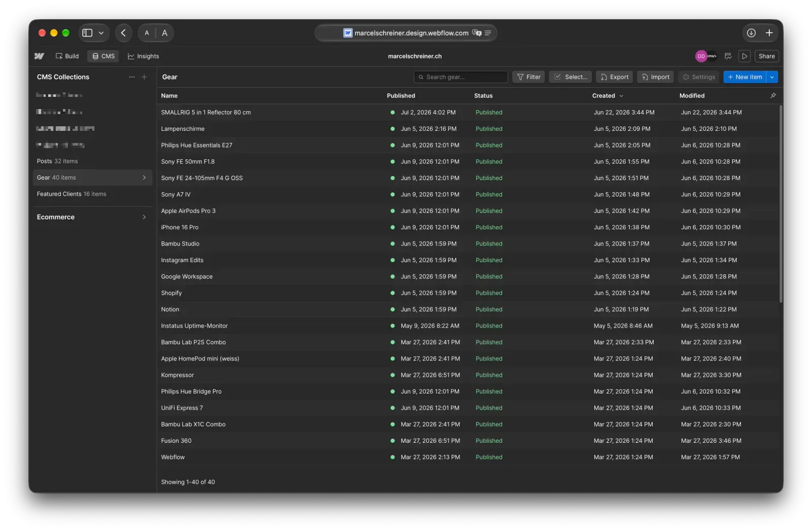Click the site favicon in the address bar
This screenshot has width=812, height=531.
(348, 33)
